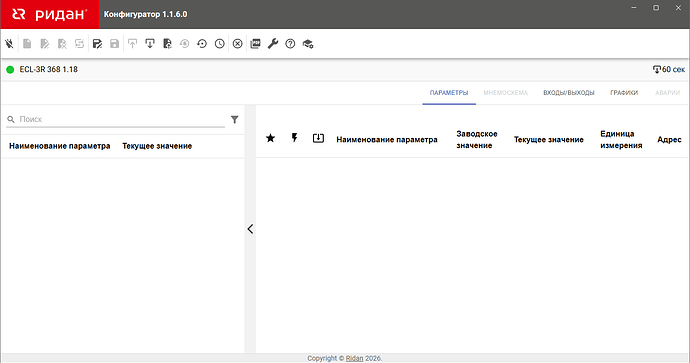
Task: Click the file upload document icon
Action: coord(167,44)
